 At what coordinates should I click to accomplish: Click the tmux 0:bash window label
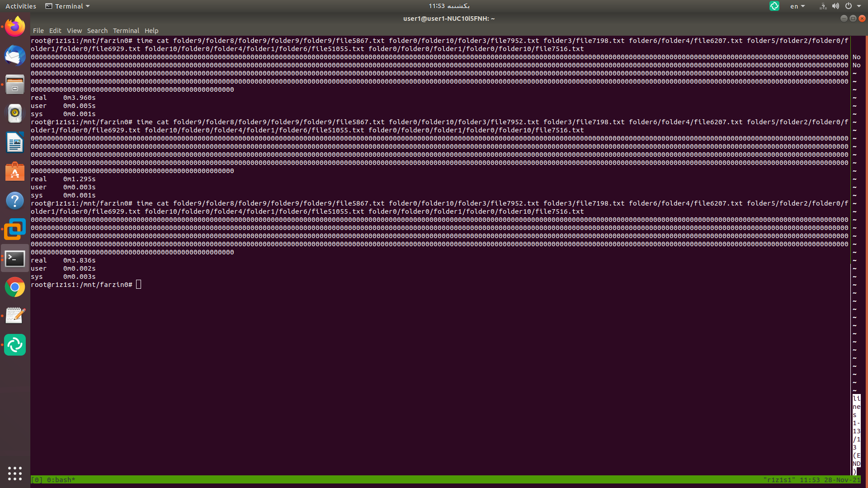[x=61, y=480]
